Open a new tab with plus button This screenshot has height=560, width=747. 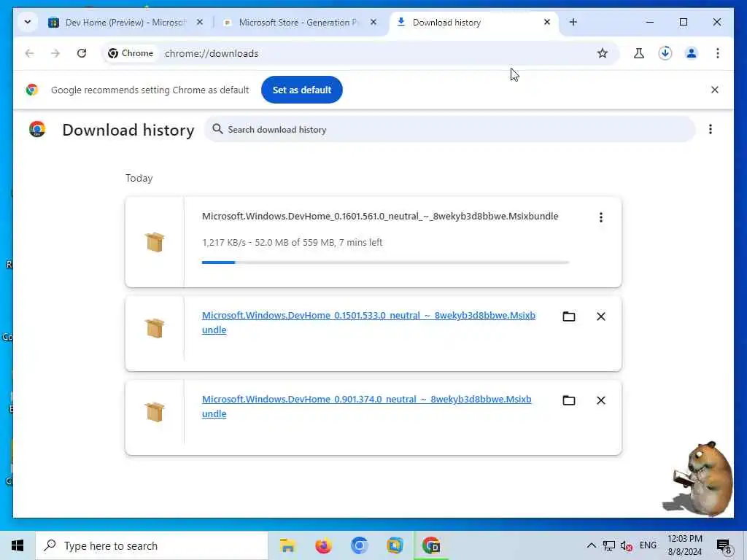click(573, 22)
